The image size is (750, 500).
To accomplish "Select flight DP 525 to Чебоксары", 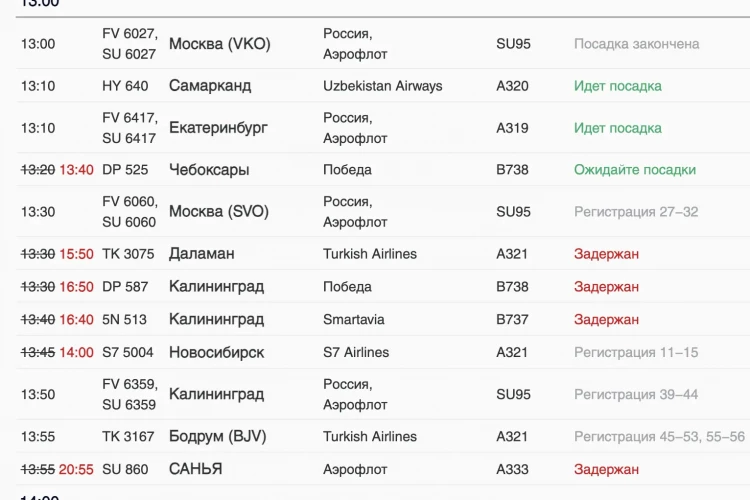I will point(383,169).
